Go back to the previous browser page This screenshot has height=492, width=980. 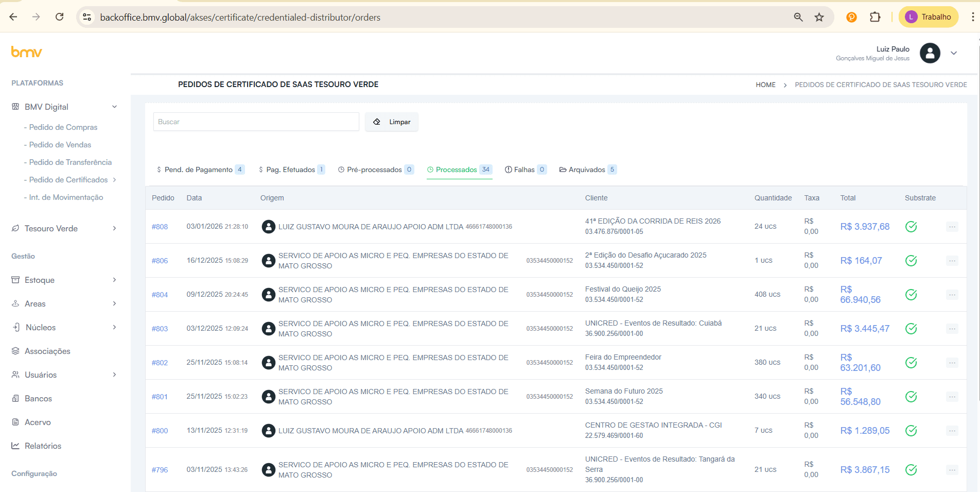pos(13,17)
